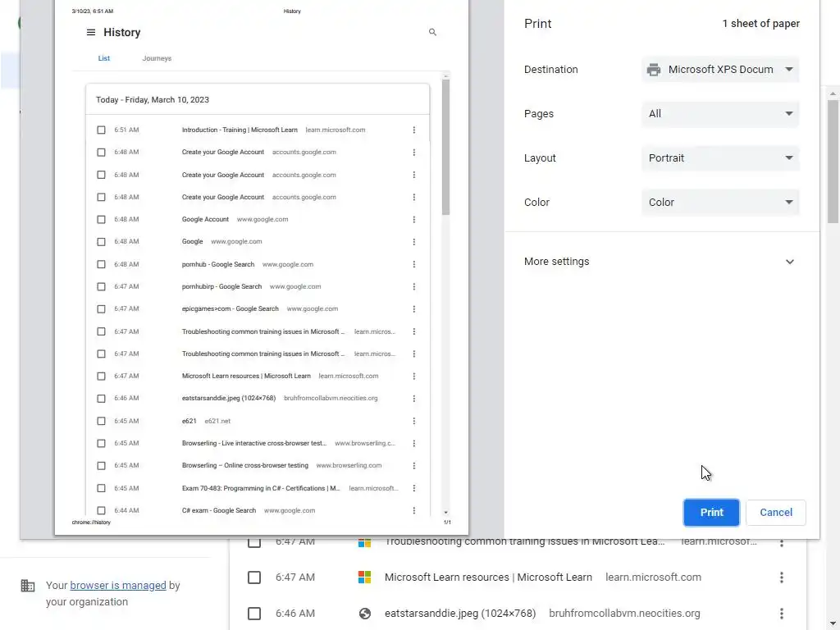This screenshot has width=840, height=630.
Task: Click the preview scrollbar down arrow
Action: pyautogui.click(x=445, y=513)
